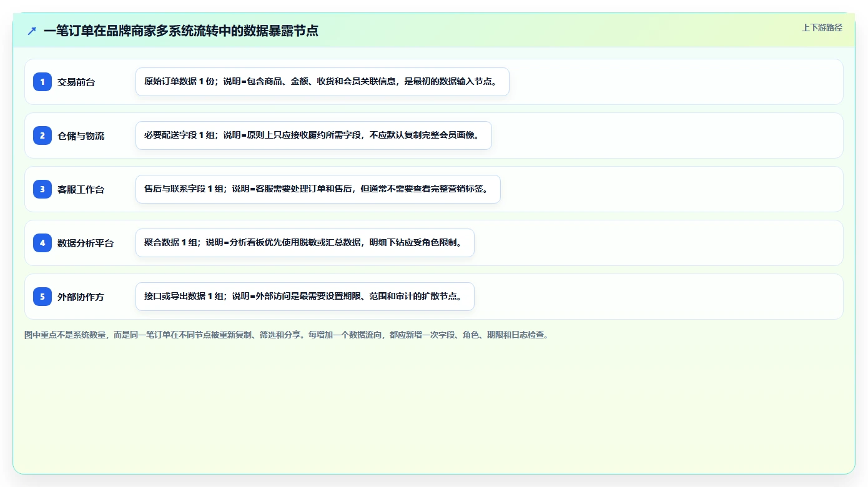Open the 售后与联系字段 1 组 description box
Screen dimensions: 868x487
pyautogui.click(x=318, y=189)
